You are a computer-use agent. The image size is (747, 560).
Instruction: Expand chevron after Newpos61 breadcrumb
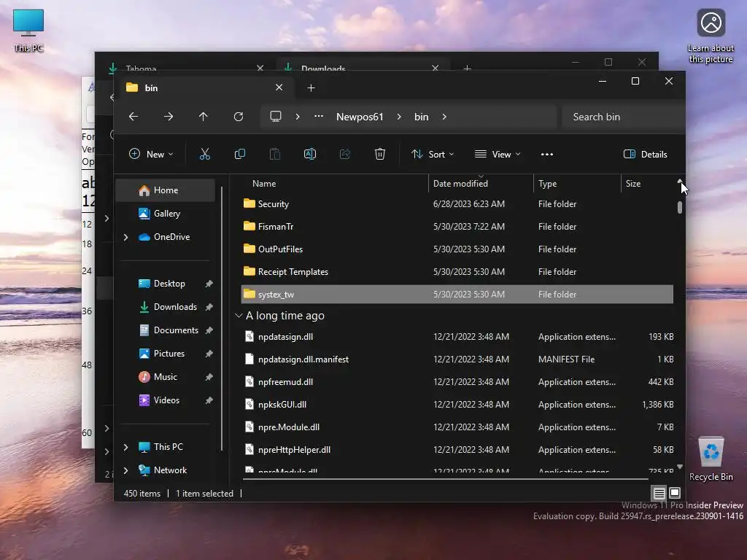399,117
